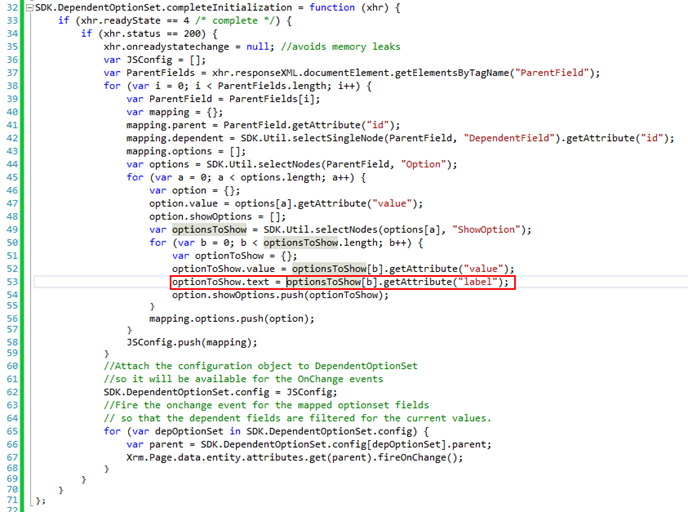
Task: Click on 'ParentFields[i]' on line 39
Action: point(272,99)
